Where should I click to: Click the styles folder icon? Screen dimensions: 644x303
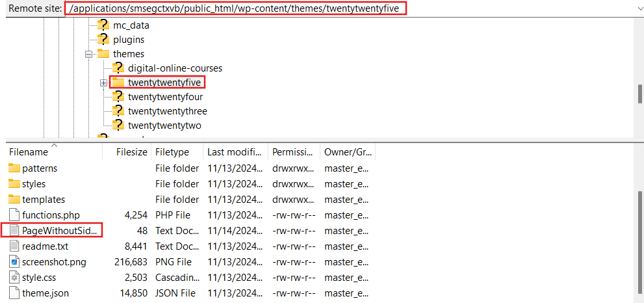[14, 183]
